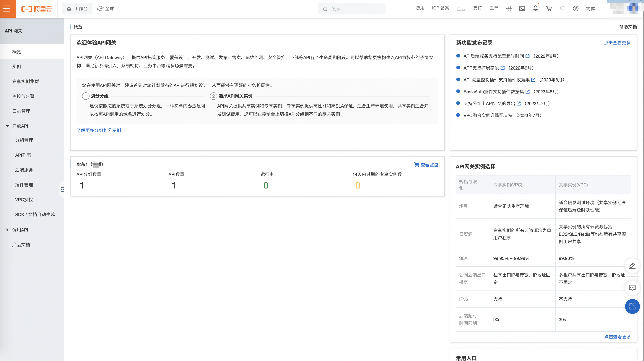
Task: Open the notifications bell
Action: [535, 9]
